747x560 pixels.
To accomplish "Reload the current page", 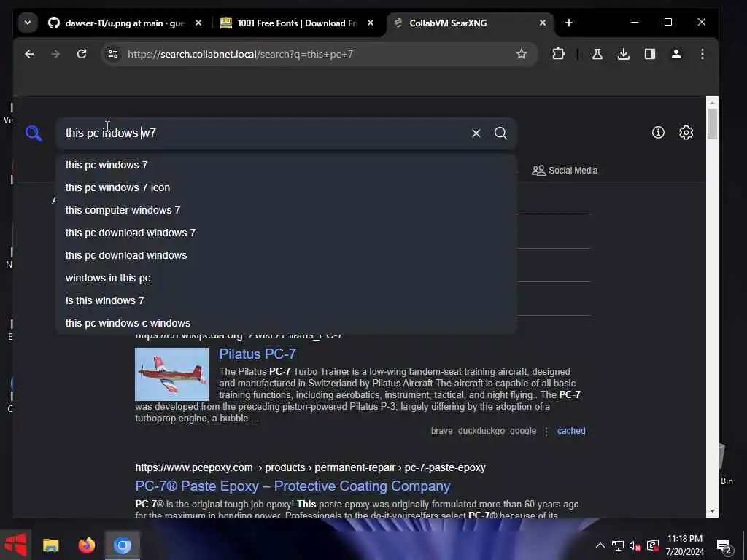I will (x=82, y=54).
